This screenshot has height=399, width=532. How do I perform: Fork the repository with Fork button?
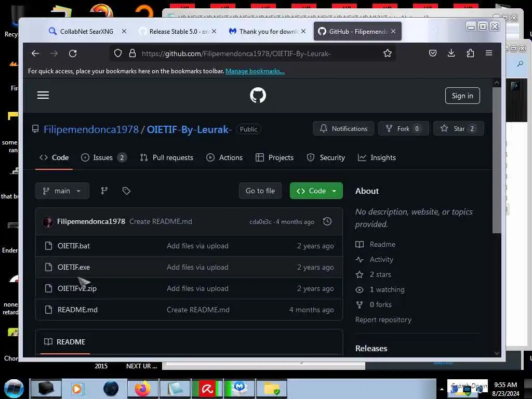click(404, 129)
